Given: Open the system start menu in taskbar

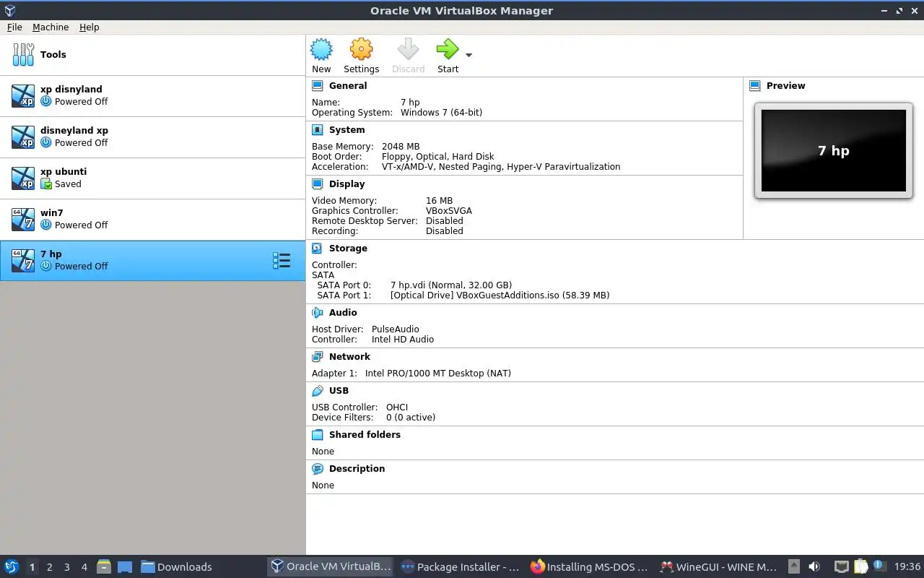Looking at the screenshot, I should (x=11, y=566).
